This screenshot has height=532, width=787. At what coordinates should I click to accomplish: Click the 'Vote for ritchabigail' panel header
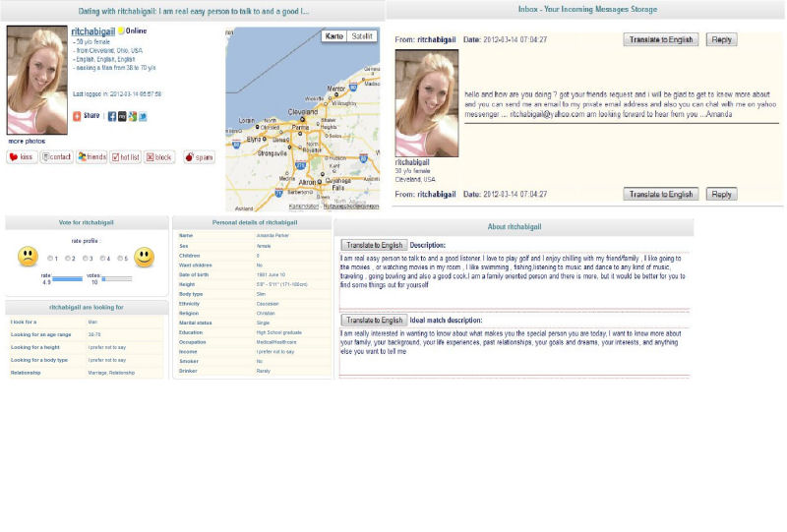pyautogui.click(x=87, y=222)
